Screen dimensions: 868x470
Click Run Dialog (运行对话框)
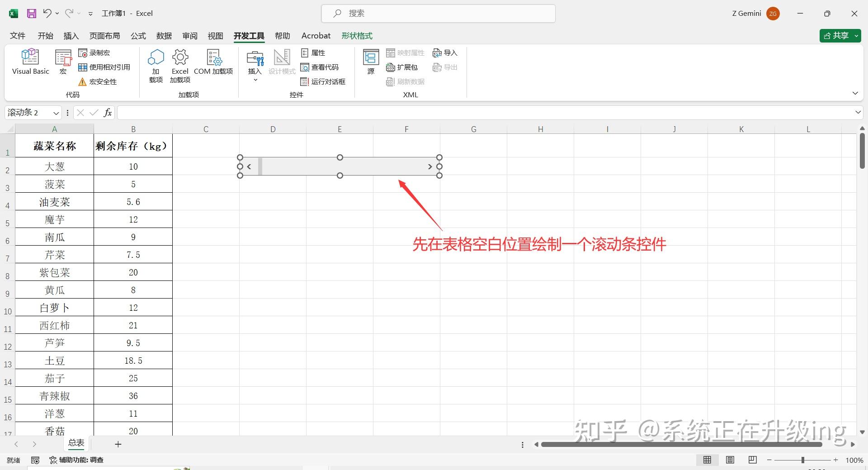pyautogui.click(x=323, y=82)
